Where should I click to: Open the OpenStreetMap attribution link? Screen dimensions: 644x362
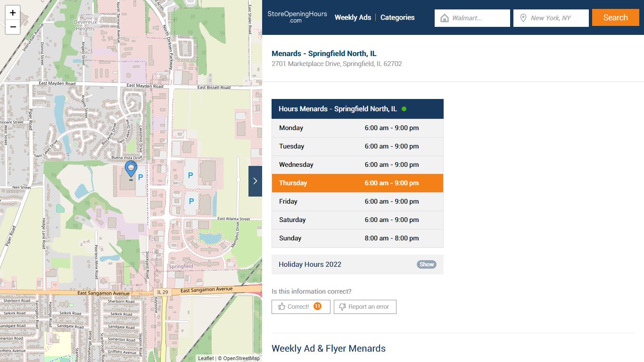241,358
